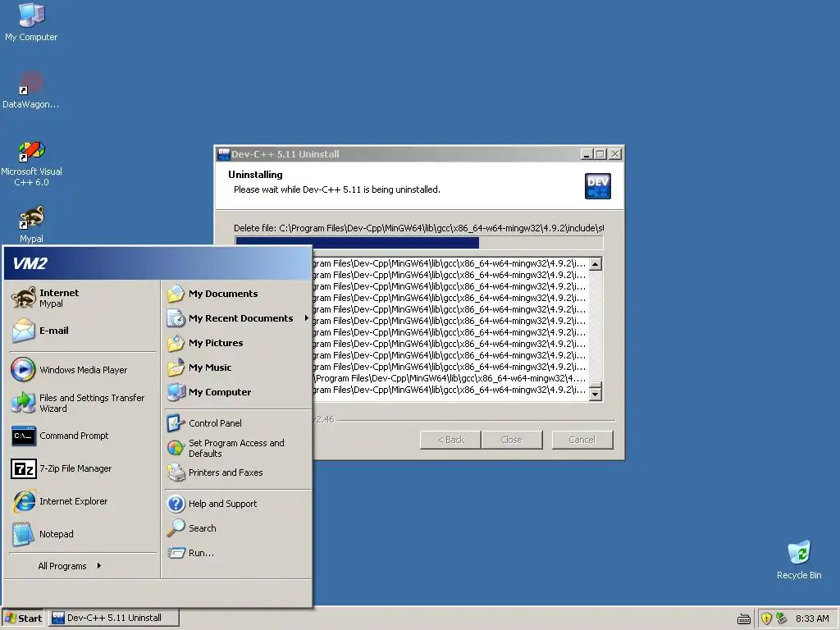
Task: Click the Dev-C++ 5.11 Uninstall title bar
Action: pos(398,154)
